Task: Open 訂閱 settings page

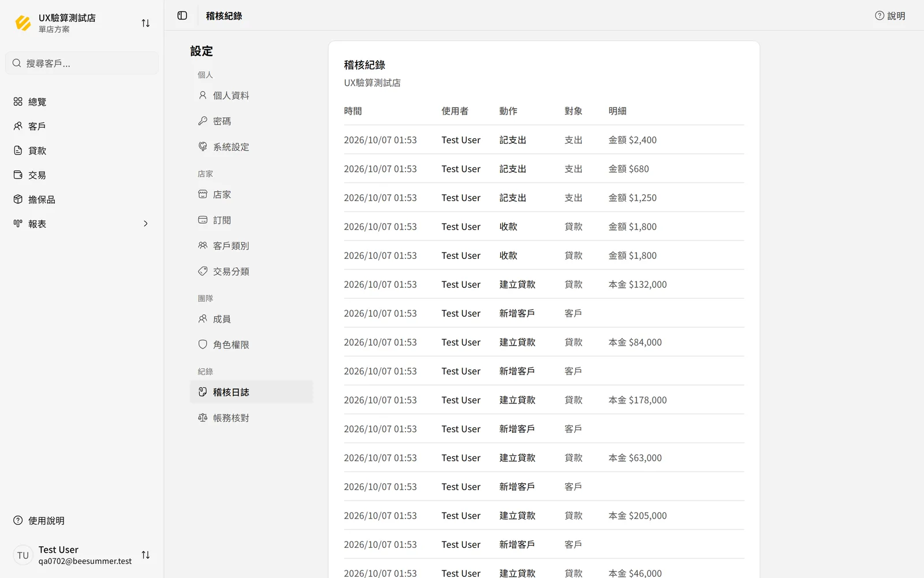Action: tap(251, 220)
